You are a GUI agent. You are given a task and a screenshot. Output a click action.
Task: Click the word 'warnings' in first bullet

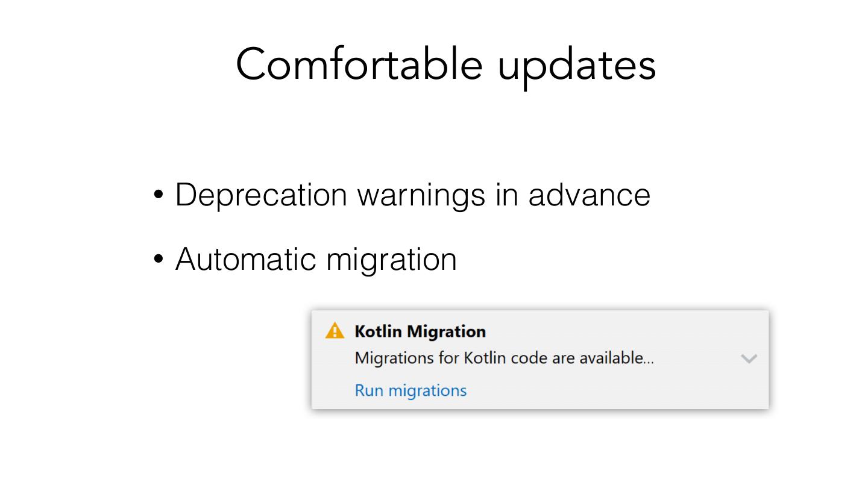(x=421, y=196)
